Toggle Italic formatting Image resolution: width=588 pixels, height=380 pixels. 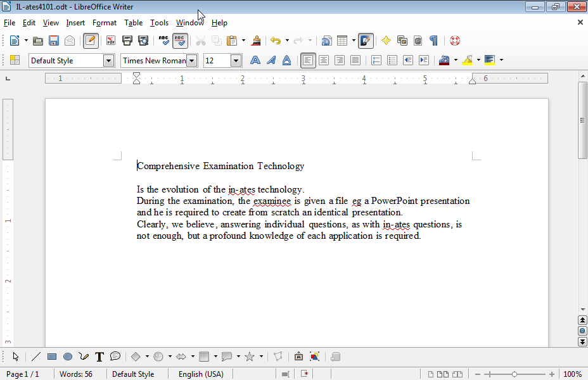click(271, 60)
